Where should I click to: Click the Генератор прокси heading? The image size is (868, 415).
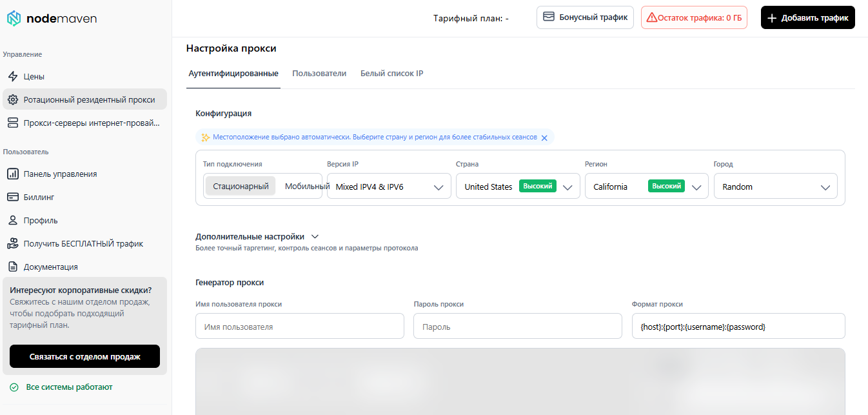pos(230,282)
